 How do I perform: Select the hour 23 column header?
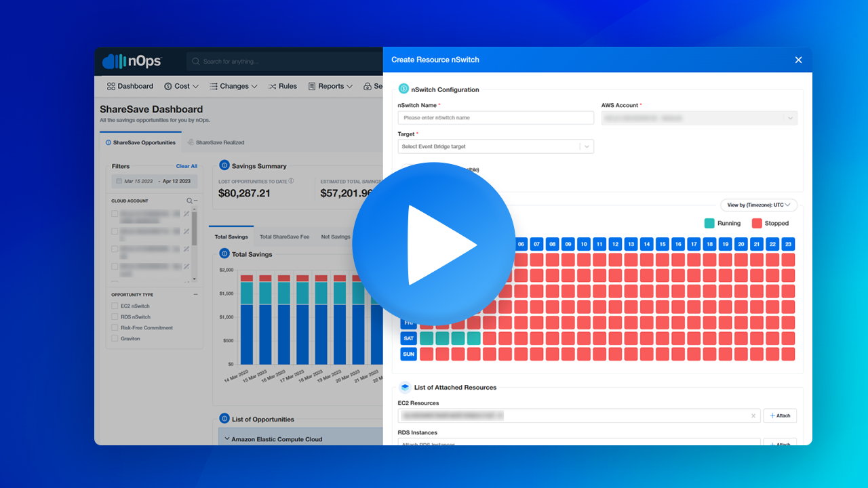click(x=788, y=244)
